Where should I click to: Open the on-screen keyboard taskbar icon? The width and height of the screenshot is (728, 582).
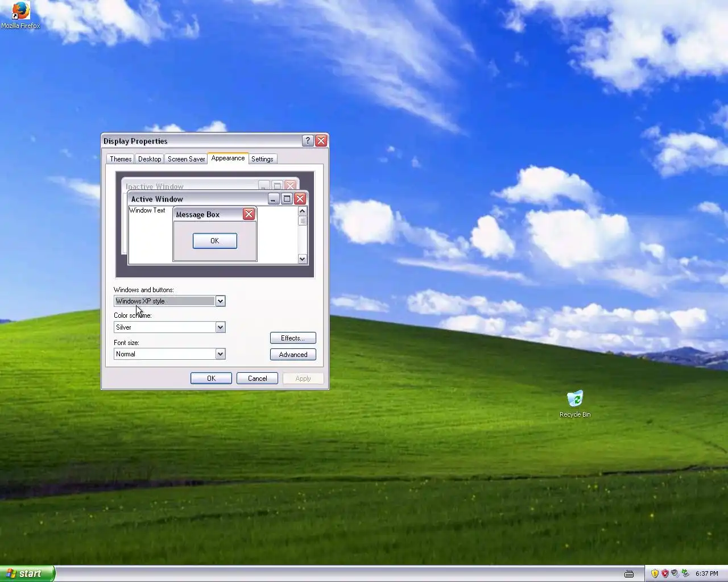pyautogui.click(x=629, y=573)
